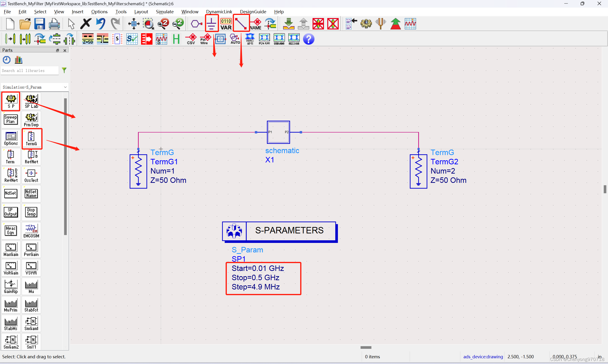This screenshot has height=364, width=608.
Task: Open a New Data Display window
Action: click(x=411, y=23)
